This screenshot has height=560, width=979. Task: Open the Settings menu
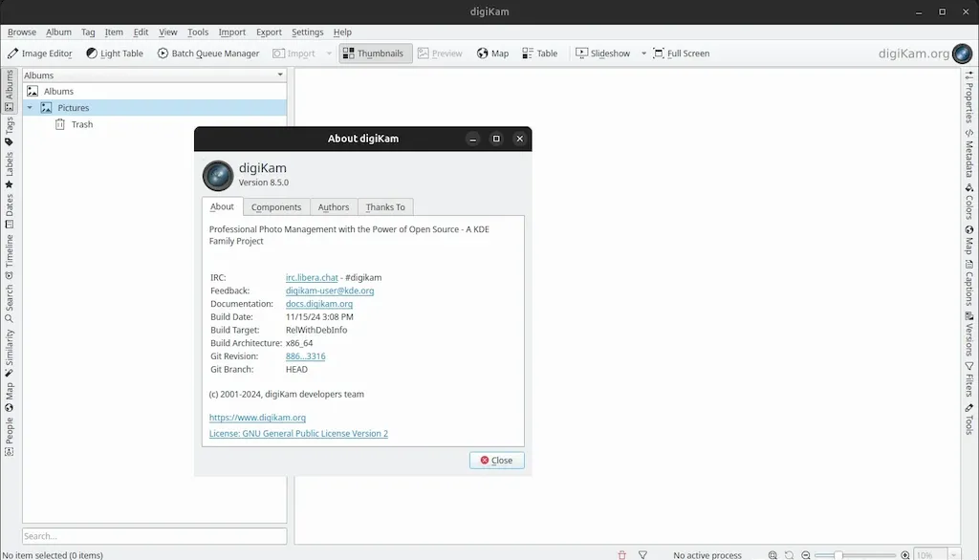(307, 32)
